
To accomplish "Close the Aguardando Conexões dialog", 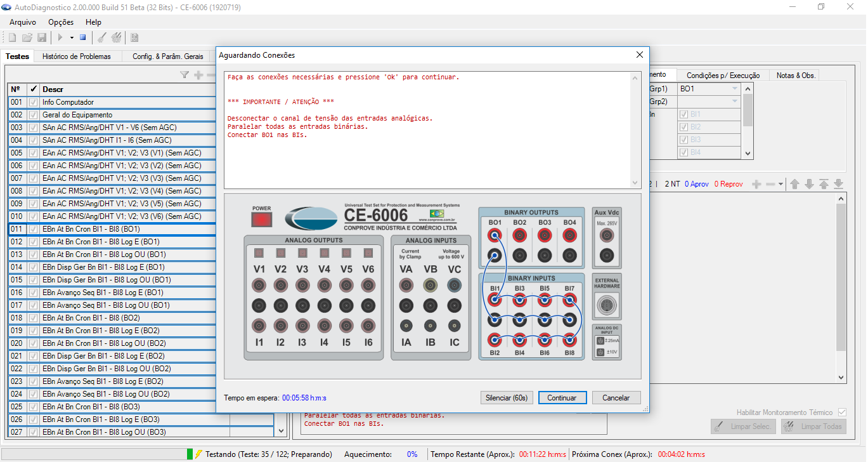I will [640, 55].
